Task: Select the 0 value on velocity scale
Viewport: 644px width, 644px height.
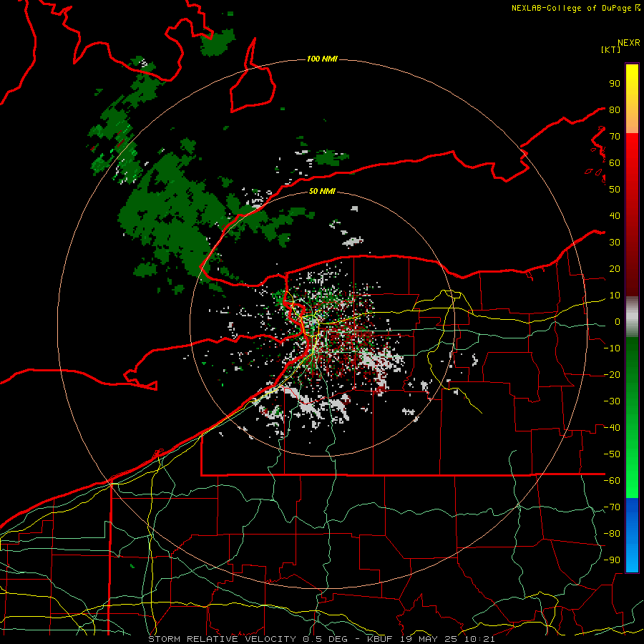Action: click(618, 321)
